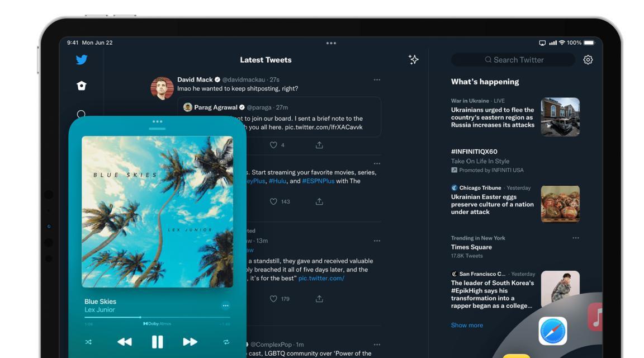Open Ukrainian Easter eggs story
This screenshot has height=358, width=644.
pos(493,204)
